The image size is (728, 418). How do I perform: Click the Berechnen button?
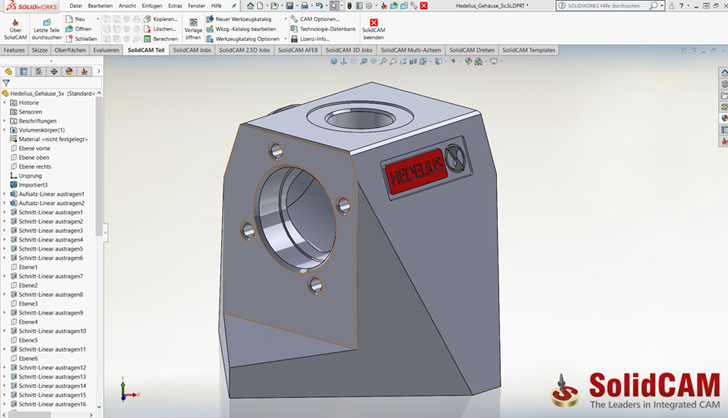coord(161,39)
